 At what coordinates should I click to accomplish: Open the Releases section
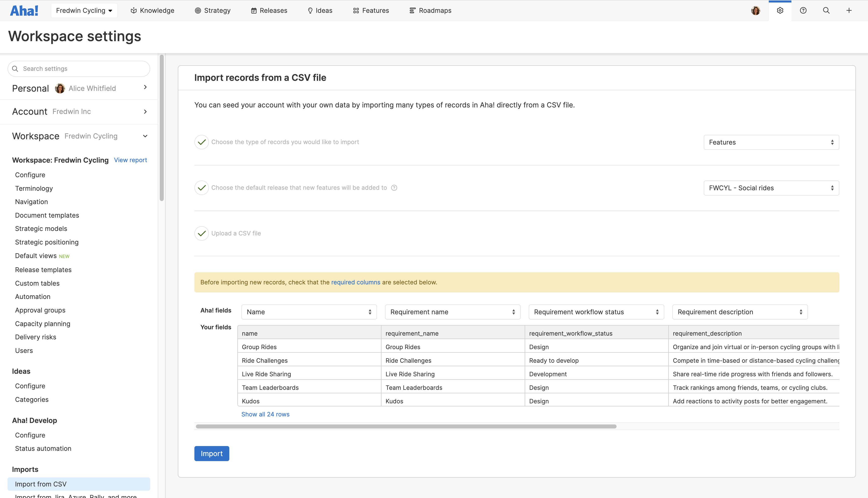pos(269,10)
